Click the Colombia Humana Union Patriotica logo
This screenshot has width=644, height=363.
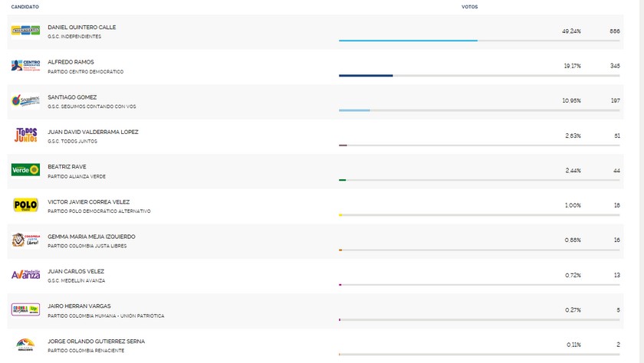[x=25, y=309]
